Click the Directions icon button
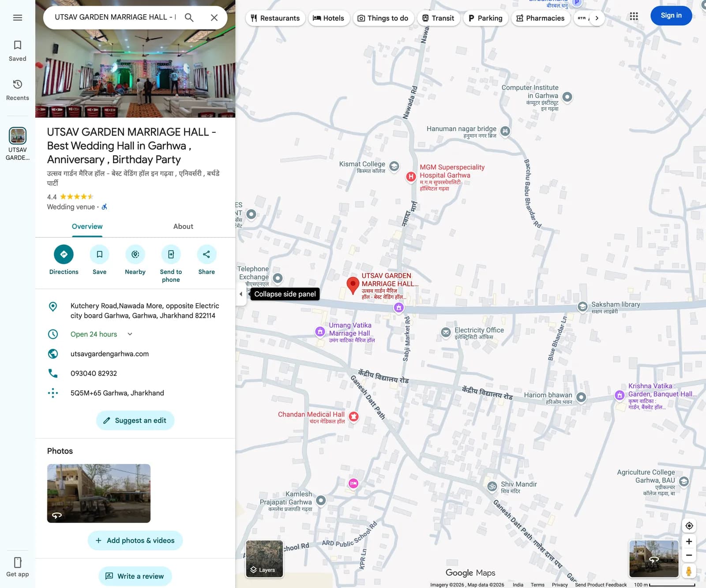This screenshot has height=588, width=706. coord(64,255)
